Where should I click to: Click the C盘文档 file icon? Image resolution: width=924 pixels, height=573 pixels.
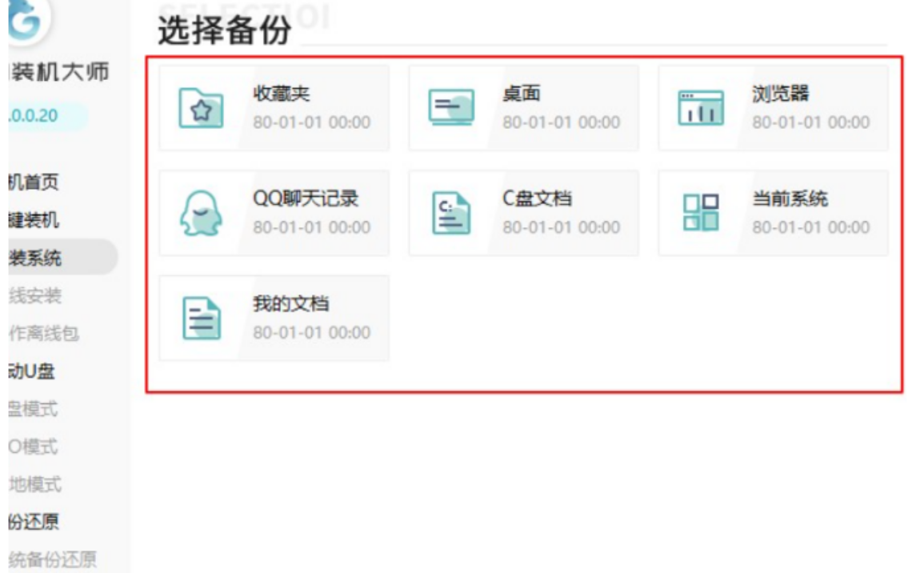coord(450,214)
